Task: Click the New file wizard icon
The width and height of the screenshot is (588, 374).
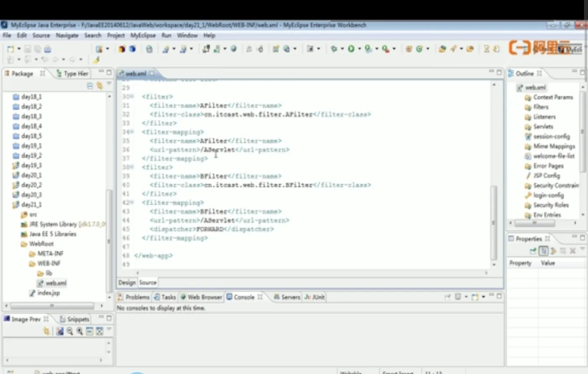Action: [10, 49]
